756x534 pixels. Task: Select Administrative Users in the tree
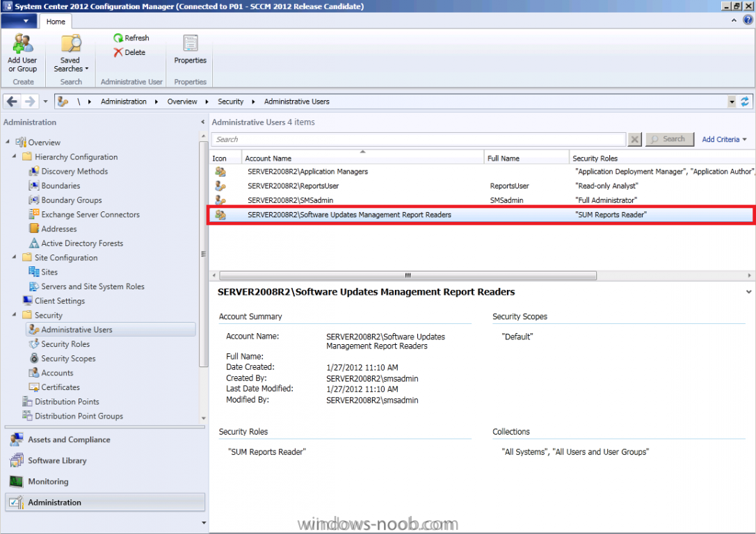click(x=111, y=330)
